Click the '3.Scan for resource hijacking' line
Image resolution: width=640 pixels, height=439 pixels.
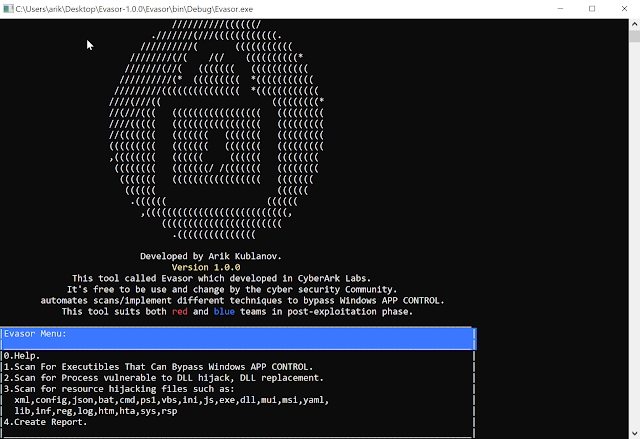[x=119, y=389]
